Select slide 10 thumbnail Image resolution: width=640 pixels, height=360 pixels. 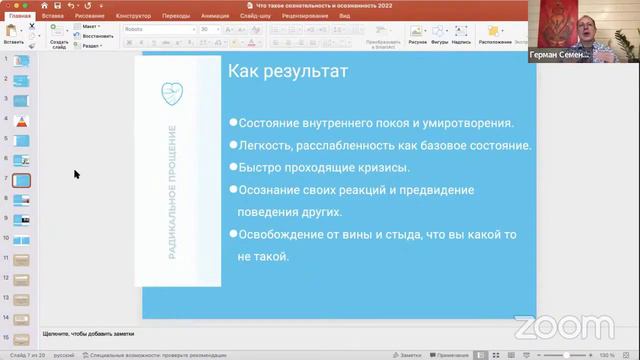pyautogui.click(x=21, y=240)
